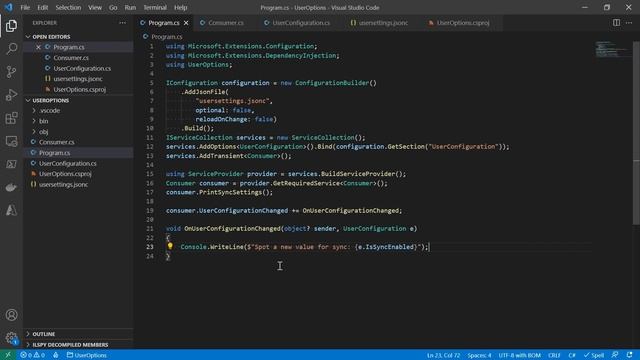Switch to the UserOptions.csproj tab
This screenshot has width=640, height=360.
pos(463,23)
